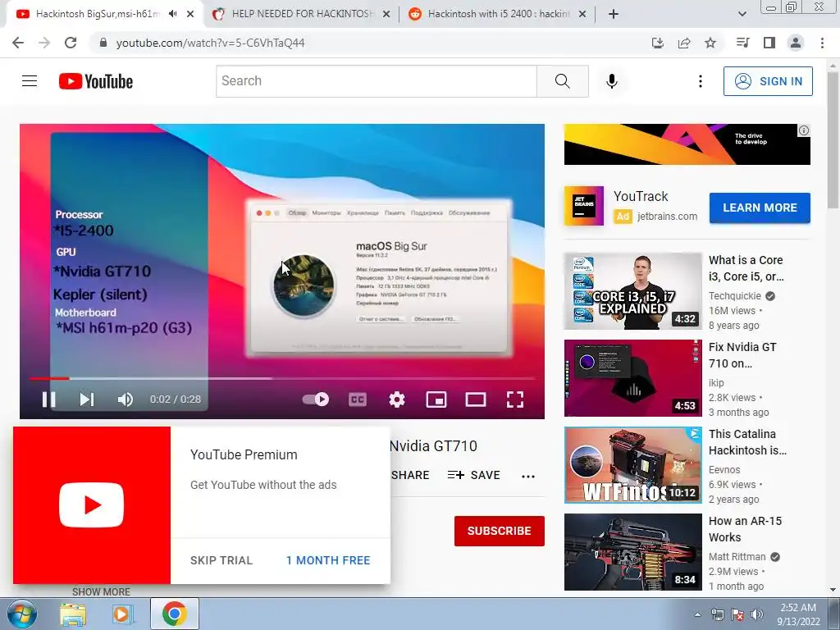The width and height of the screenshot is (840, 630).
Task: Open the ad info icon on banner
Action: [804, 130]
